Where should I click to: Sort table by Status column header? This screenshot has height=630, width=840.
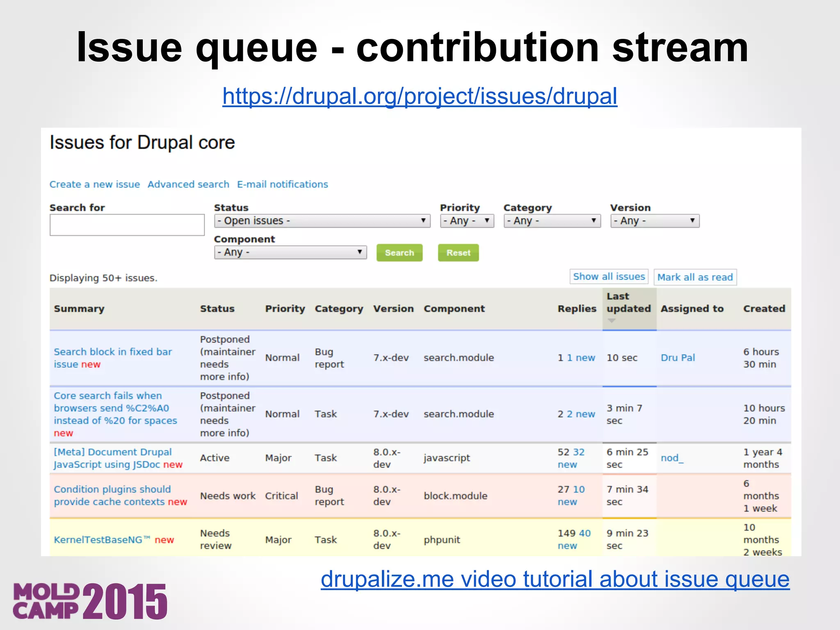click(217, 309)
